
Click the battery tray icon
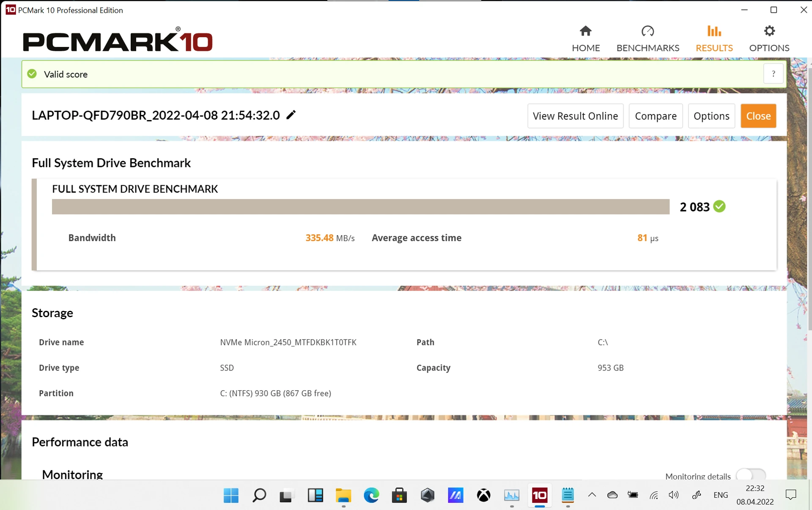[x=633, y=495]
